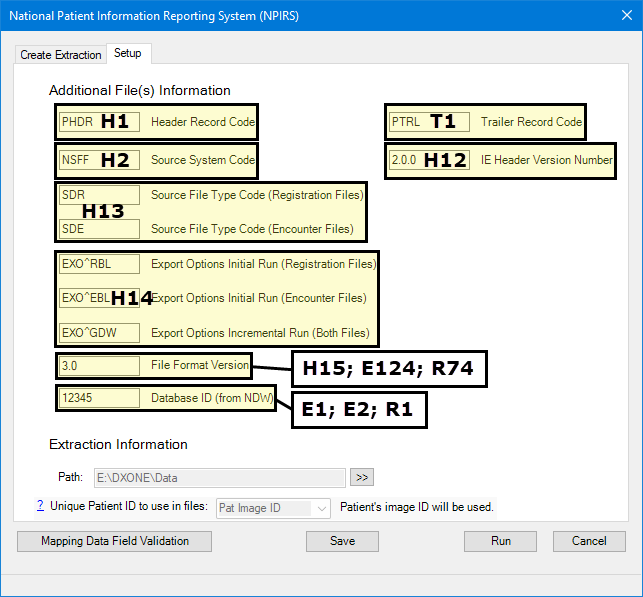Click the Cancel button
The height and width of the screenshot is (597, 643).
coord(589,541)
